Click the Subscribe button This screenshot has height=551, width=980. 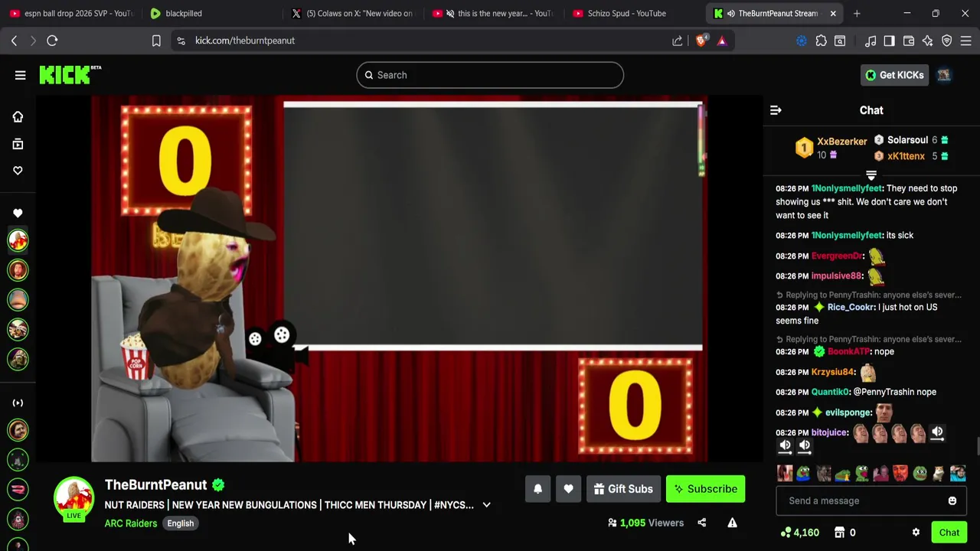[705, 489]
